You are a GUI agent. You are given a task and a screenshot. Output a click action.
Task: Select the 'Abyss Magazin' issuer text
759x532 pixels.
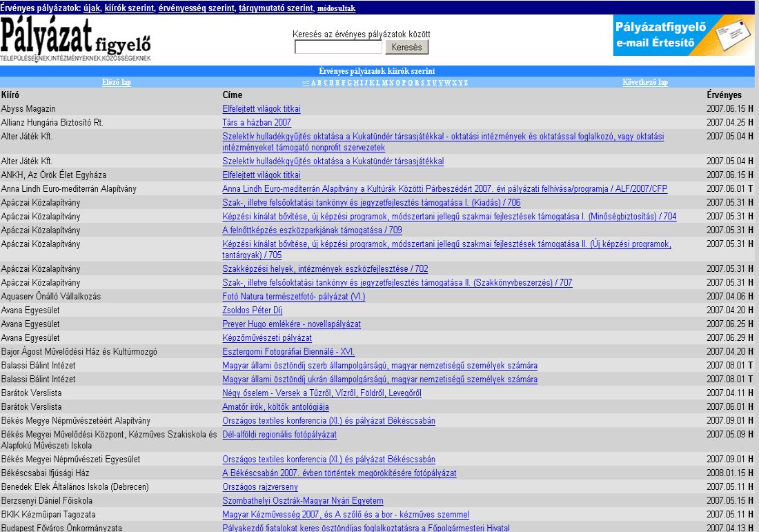28,109
